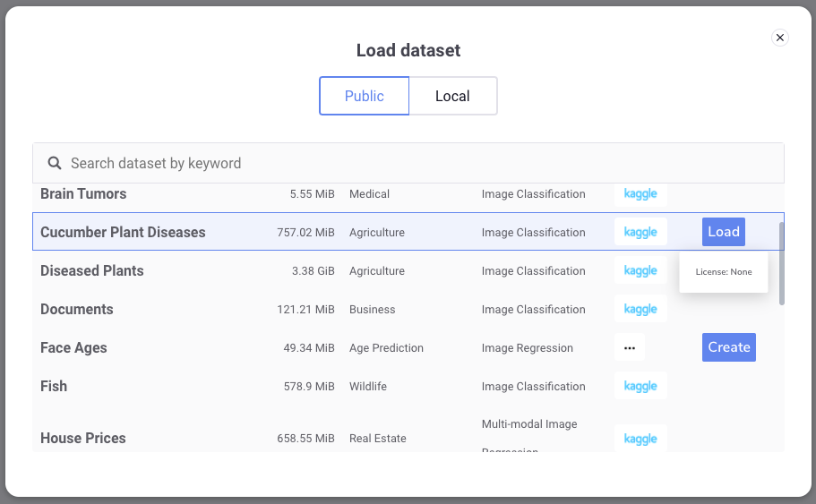This screenshot has height=504, width=816.
Task: Click Image Classification in Documents row
Action: pos(534,310)
